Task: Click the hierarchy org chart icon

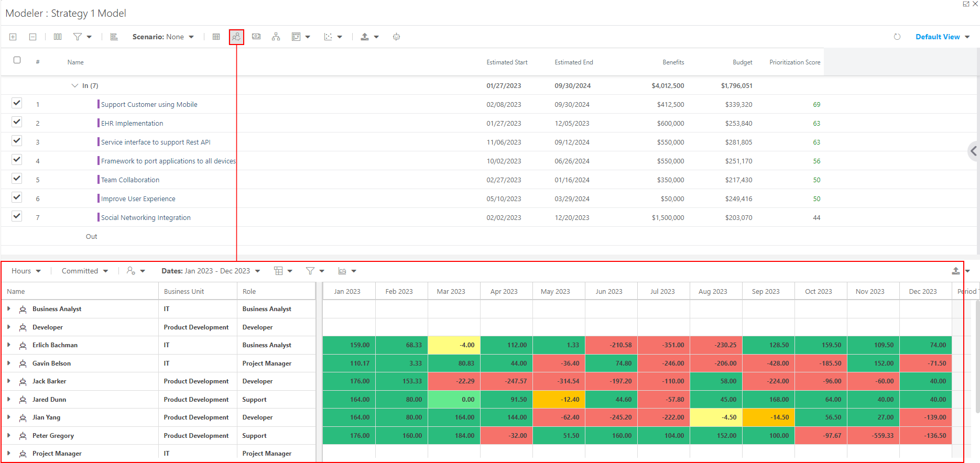Action: pos(276,37)
